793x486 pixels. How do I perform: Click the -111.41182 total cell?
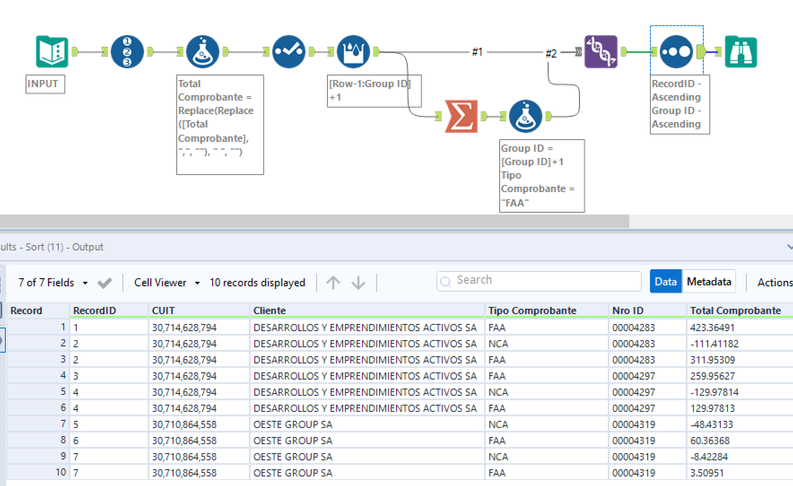[740, 343]
